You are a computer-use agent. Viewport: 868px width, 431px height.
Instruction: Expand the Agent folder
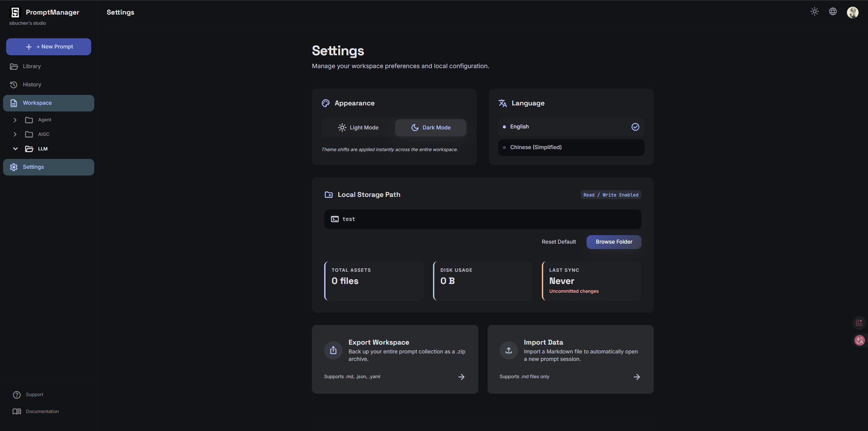[x=15, y=120]
